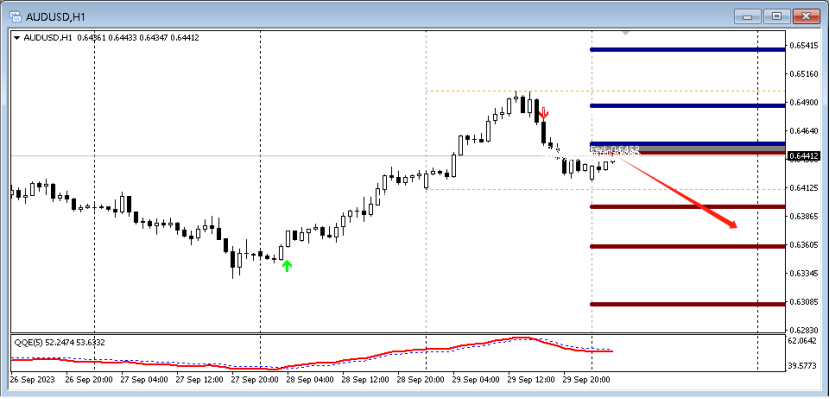830x399 pixels.
Task: Select the dark red line at 0.63605
Action: pyautogui.click(x=687, y=246)
